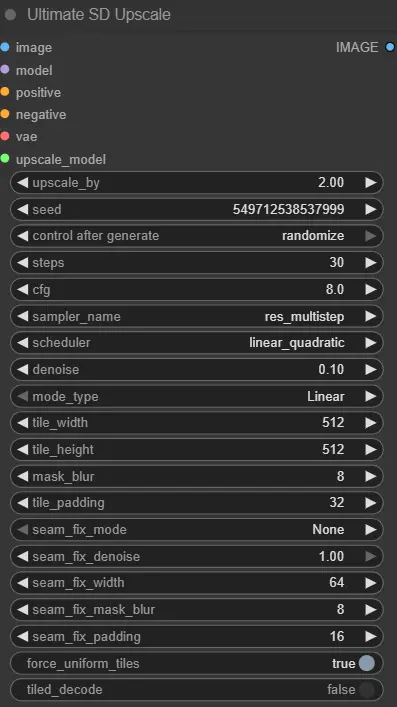Click the IMAGE output socket
The width and height of the screenshot is (397, 707).
pos(390,47)
